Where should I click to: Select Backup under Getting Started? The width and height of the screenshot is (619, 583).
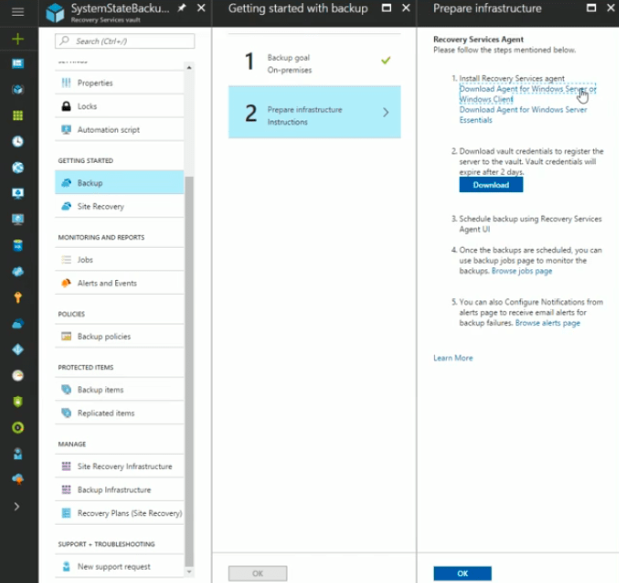click(x=119, y=183)
